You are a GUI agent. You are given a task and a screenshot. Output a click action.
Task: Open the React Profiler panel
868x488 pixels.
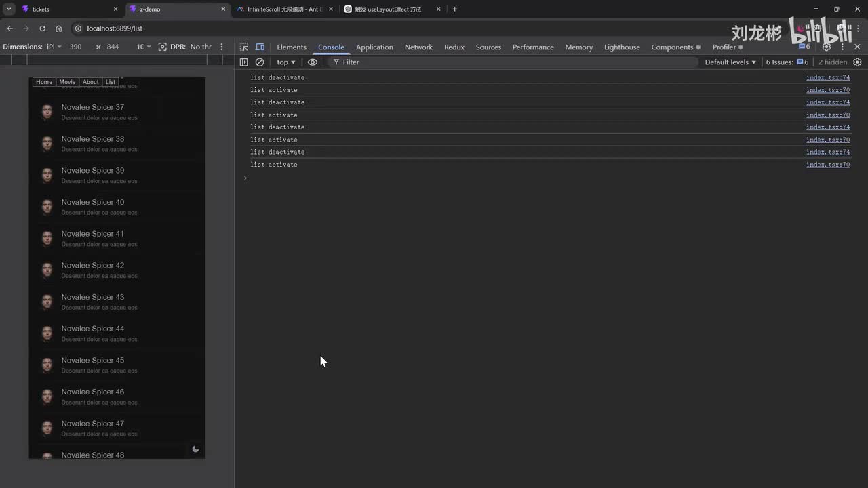pyautogui.click(x=728, y=47)
